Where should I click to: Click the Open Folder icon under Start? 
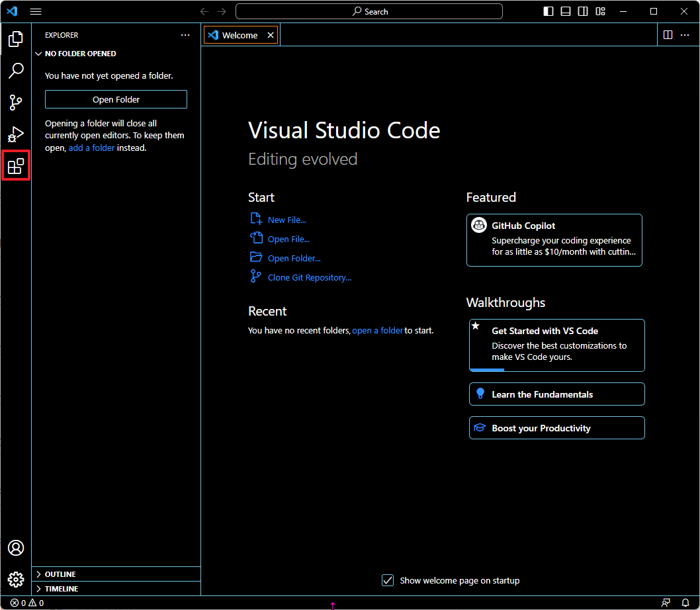coord(256,257)
